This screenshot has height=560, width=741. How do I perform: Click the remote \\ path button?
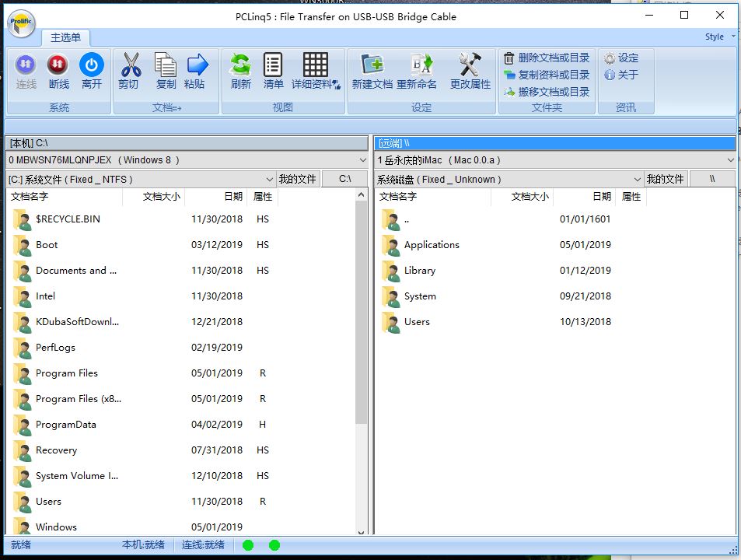(712, 179)
